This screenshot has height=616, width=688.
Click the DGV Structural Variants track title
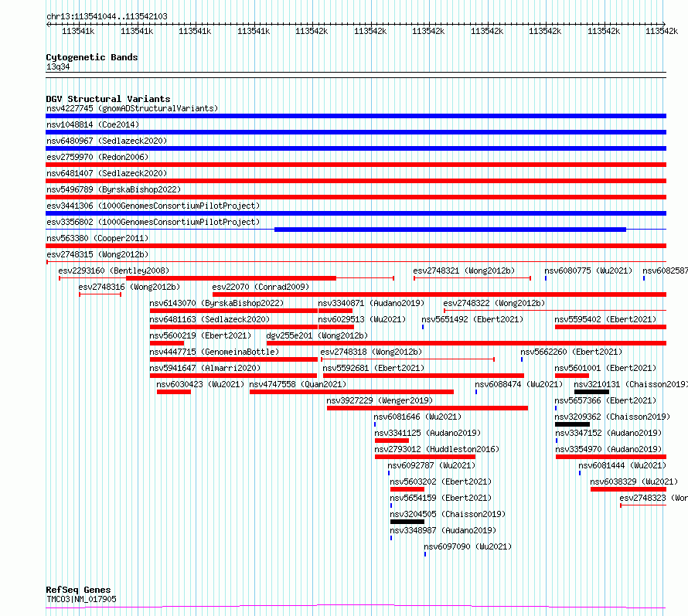(108, 99)
